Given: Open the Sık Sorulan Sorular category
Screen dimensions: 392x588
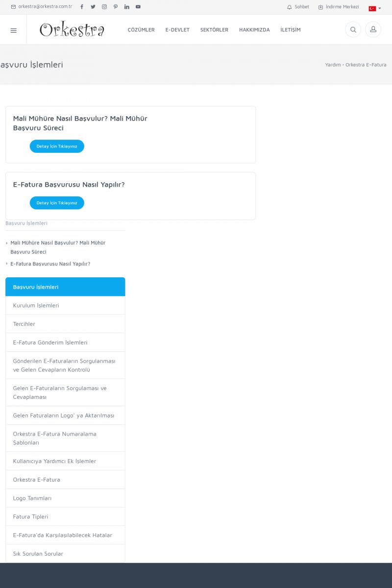Looking at the screenshot, I should click(x=38, y=554).
